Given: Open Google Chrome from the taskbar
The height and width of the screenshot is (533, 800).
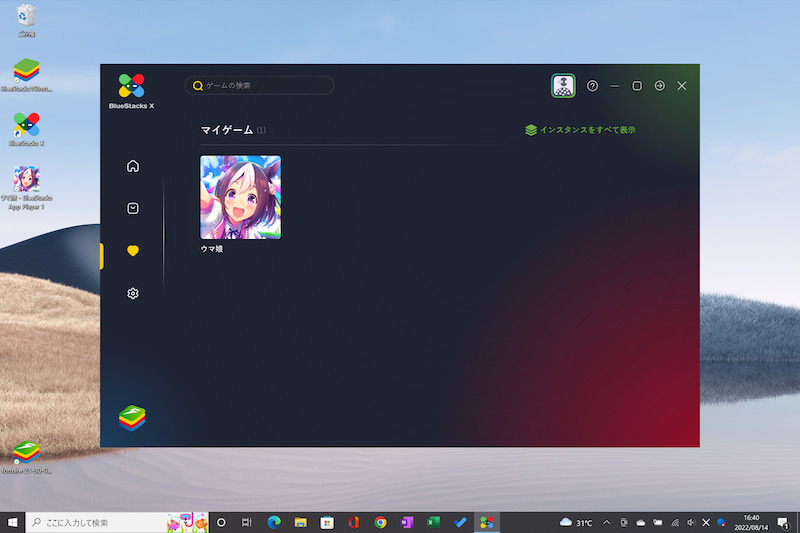Looking at the screenshot, I should (380, 522).
